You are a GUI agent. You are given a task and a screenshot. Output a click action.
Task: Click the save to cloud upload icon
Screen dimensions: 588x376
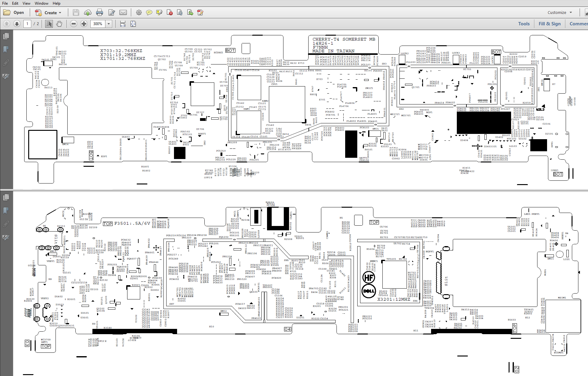[88, 13]
